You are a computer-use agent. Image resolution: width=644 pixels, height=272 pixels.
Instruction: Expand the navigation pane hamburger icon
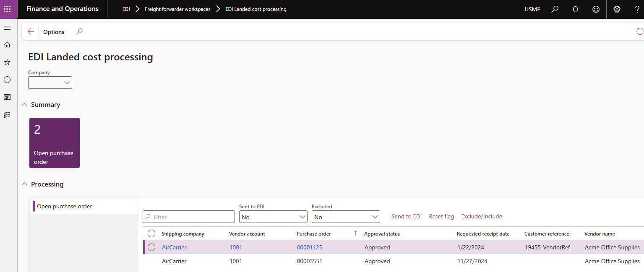pos(7,28)
